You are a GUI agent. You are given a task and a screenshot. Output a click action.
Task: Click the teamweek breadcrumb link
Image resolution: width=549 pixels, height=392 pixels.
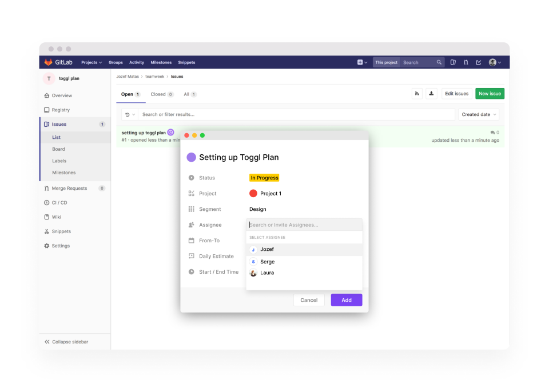(155, 77)
